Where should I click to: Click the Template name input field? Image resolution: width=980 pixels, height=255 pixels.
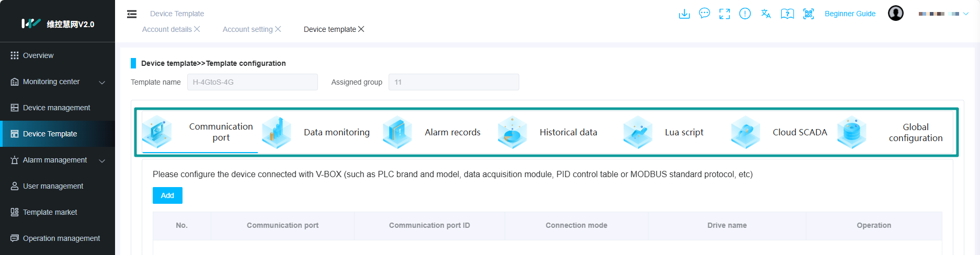point(252,82)
